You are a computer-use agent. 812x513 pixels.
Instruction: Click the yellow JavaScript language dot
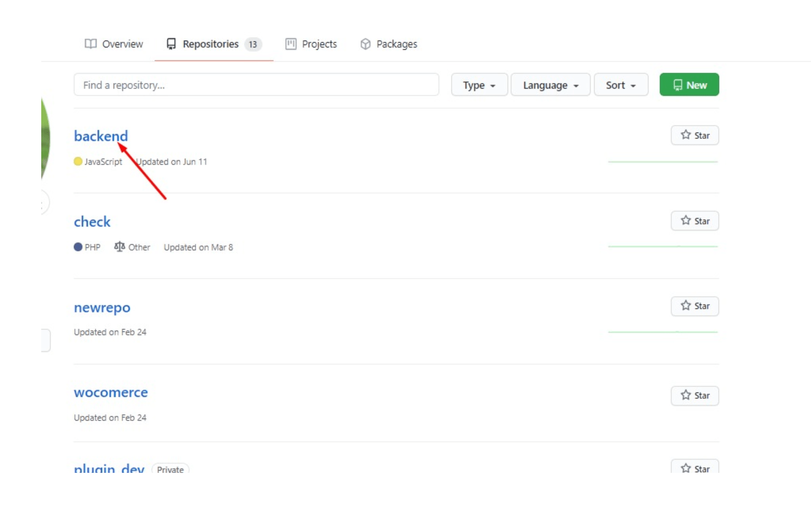click(78, 161)
